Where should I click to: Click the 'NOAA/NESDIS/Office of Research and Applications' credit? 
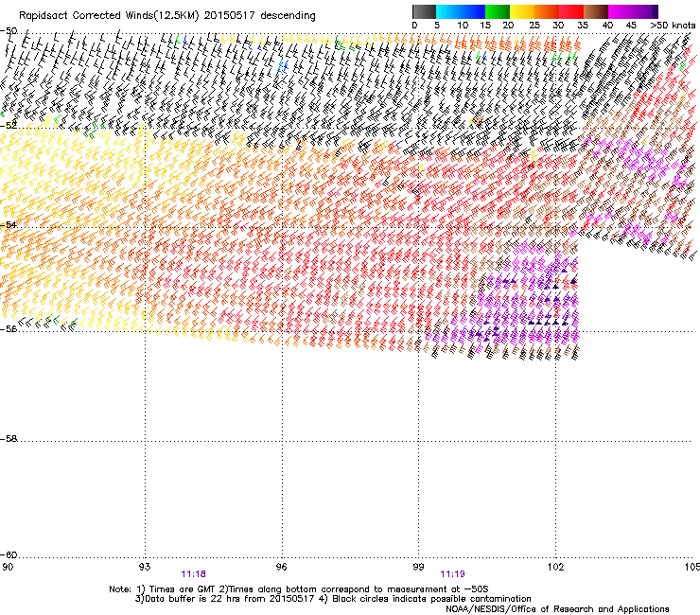pyautogui.click(x=557, y=609)
